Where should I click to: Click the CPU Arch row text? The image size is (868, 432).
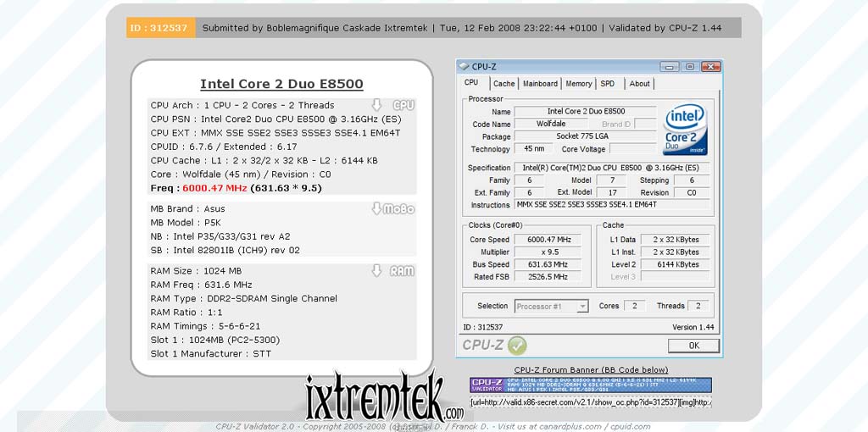(242, 105)
